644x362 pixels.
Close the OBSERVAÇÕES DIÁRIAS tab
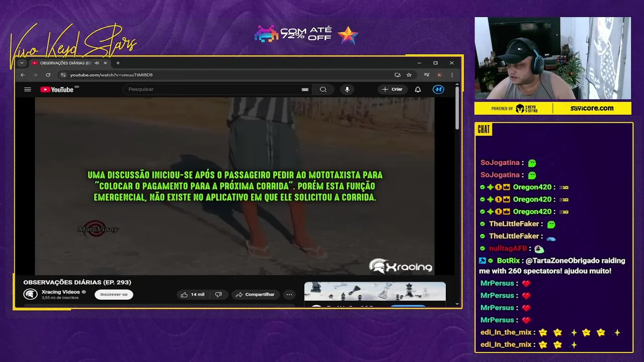pyautogui.click(x=105, y=63)
